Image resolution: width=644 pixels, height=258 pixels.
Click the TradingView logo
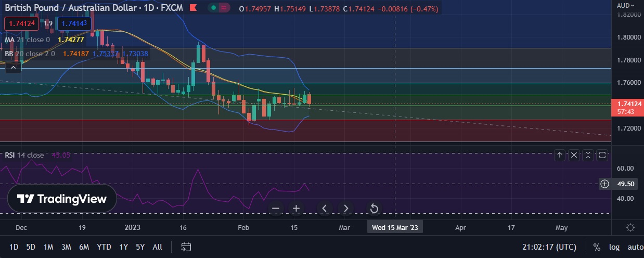[x=62, y=199]
